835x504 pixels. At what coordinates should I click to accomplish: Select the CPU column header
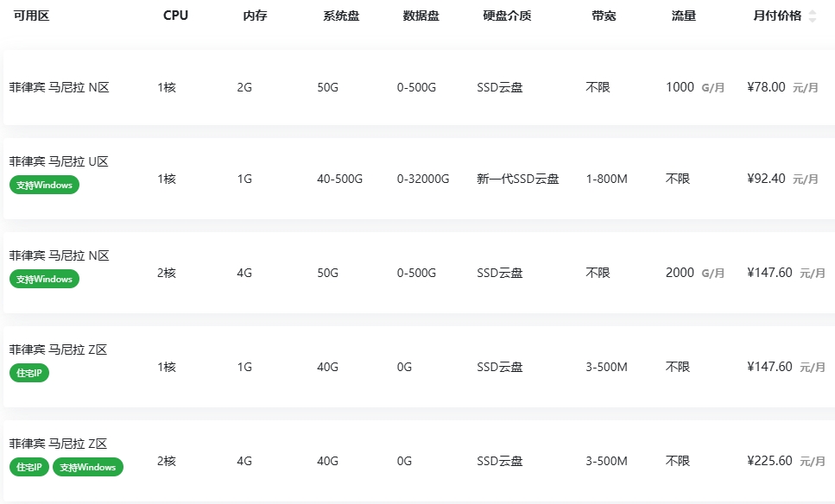(x=175, y=16)
